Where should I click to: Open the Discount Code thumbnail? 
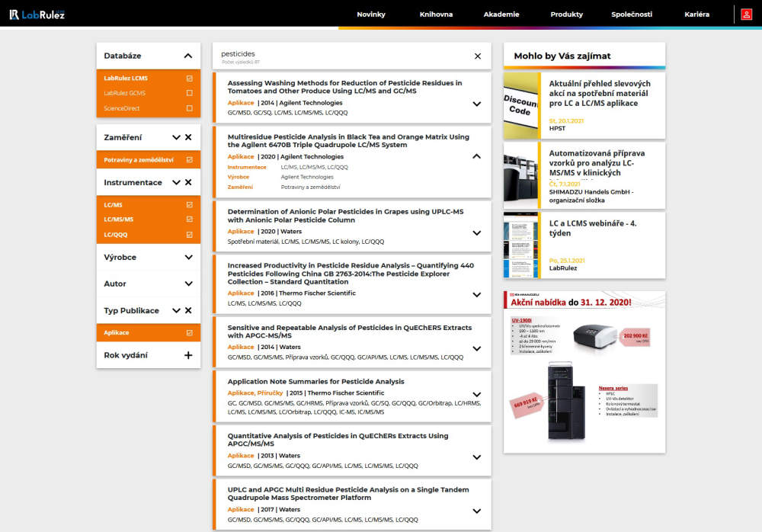[522, 105]
